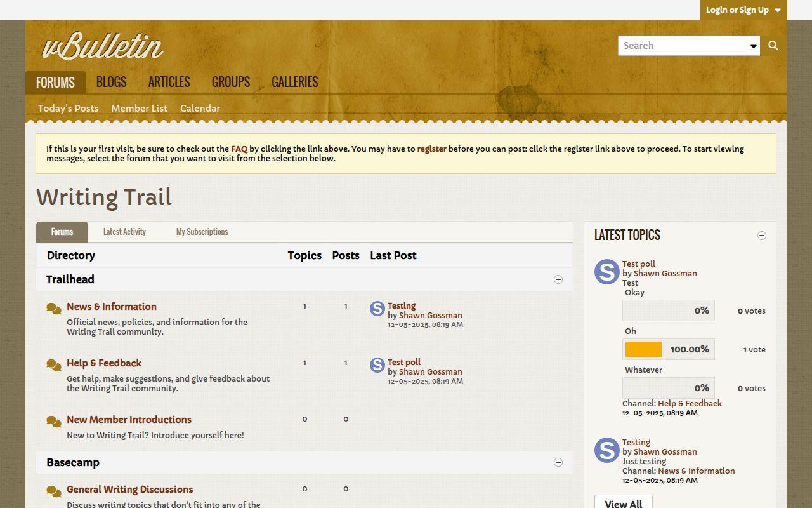Click the orange 100.00% poll result bar

click(643, 349)
